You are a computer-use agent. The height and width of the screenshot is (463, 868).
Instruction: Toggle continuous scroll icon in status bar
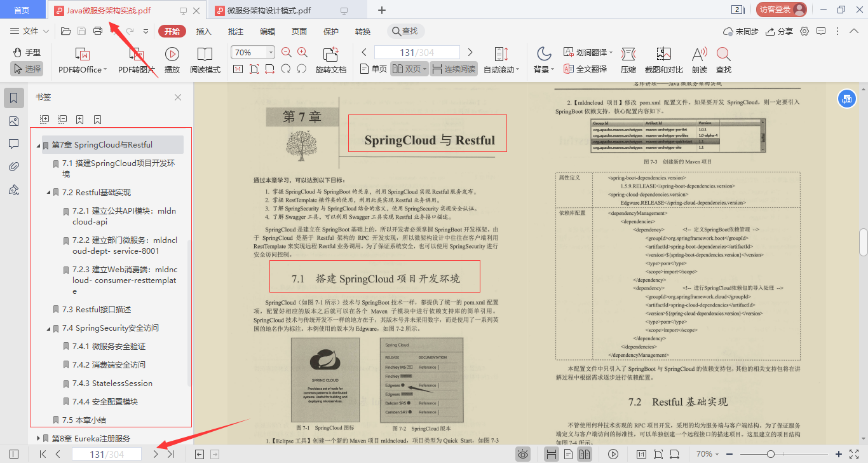pos(552,454)
